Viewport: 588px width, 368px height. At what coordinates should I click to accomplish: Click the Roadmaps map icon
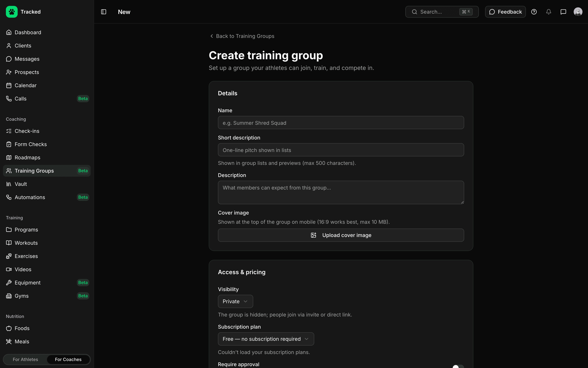(x=9, y=158)
